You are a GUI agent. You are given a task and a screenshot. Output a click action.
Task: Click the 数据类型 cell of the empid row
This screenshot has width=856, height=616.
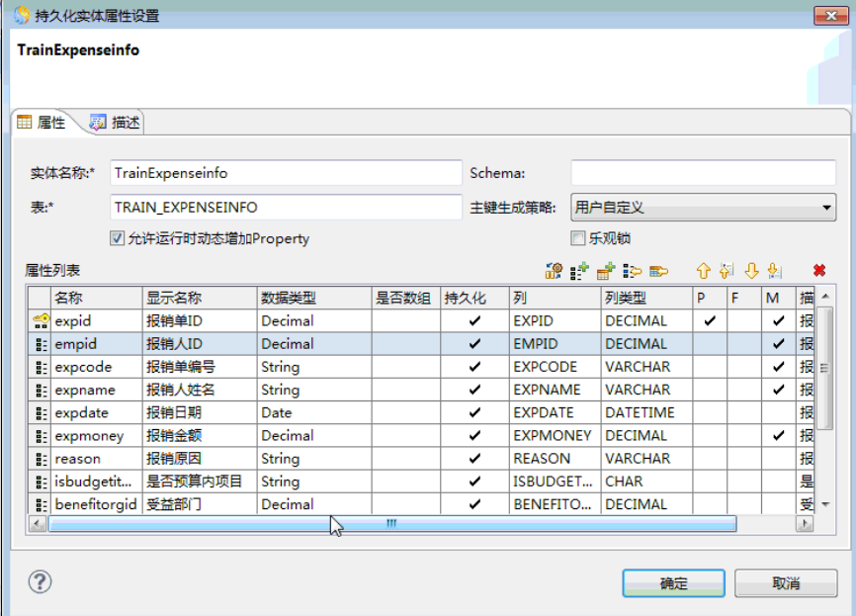(313, 344)
